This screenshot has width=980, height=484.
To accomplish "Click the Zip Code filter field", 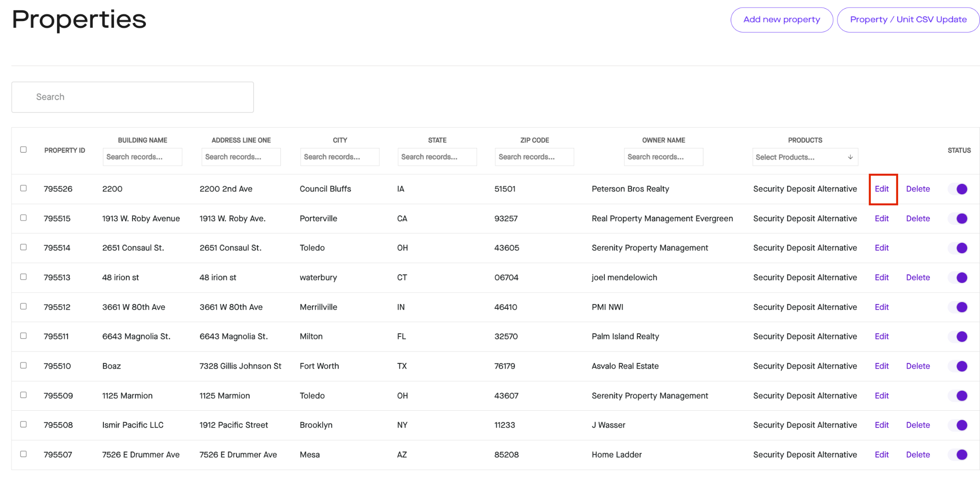I will [534, 157].
